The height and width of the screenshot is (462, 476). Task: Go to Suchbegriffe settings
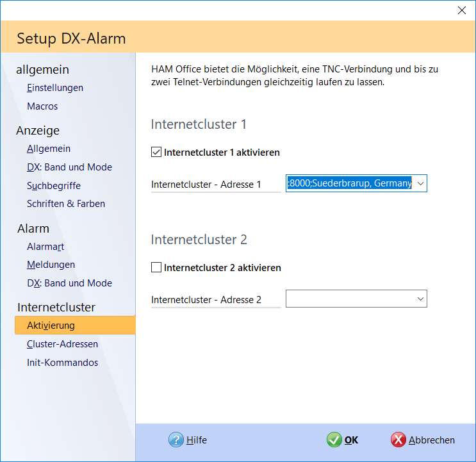click(54, 185)
